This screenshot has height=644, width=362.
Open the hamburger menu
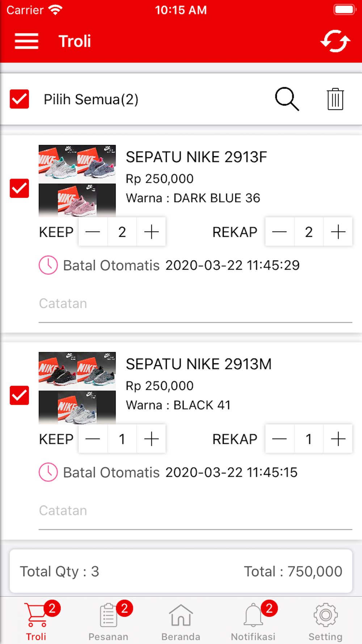coord(26,41)
